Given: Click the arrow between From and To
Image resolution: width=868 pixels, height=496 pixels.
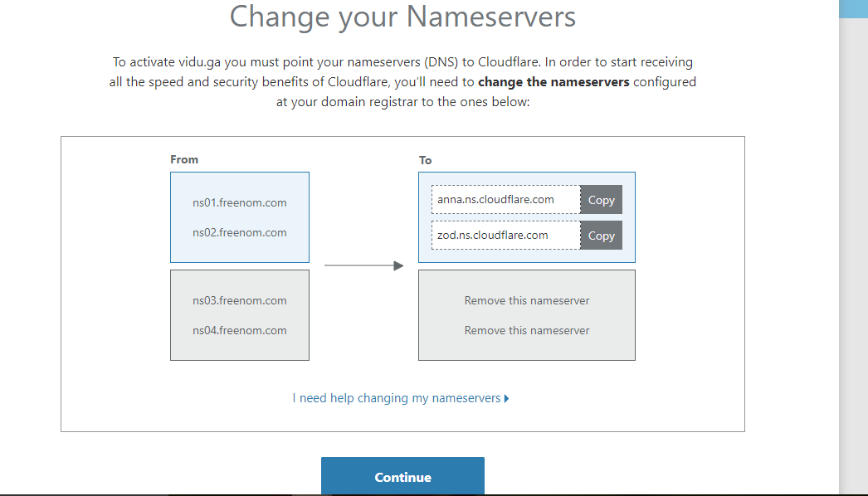Looking at the screenshot, I should [x=363, y=265].
